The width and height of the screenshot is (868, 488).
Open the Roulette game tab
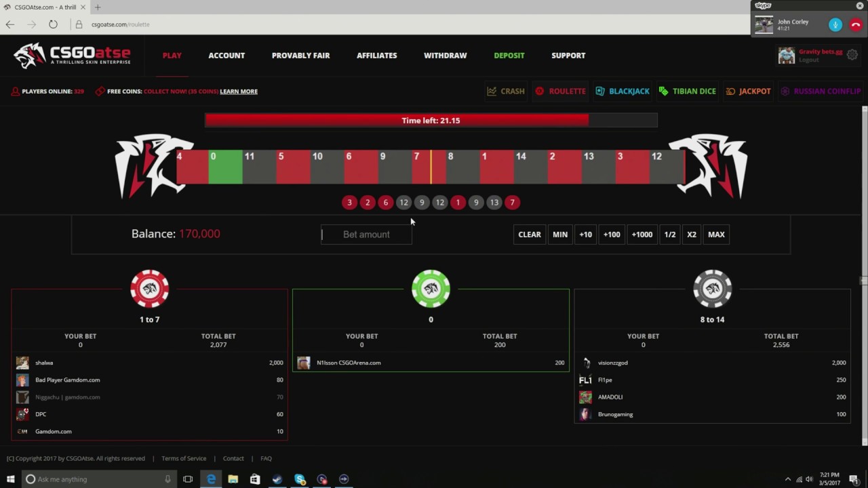tap(560, 91)
